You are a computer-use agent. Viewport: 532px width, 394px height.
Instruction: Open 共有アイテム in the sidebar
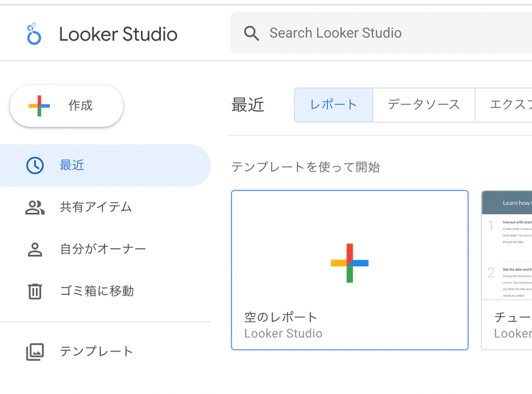pos(105,207)
